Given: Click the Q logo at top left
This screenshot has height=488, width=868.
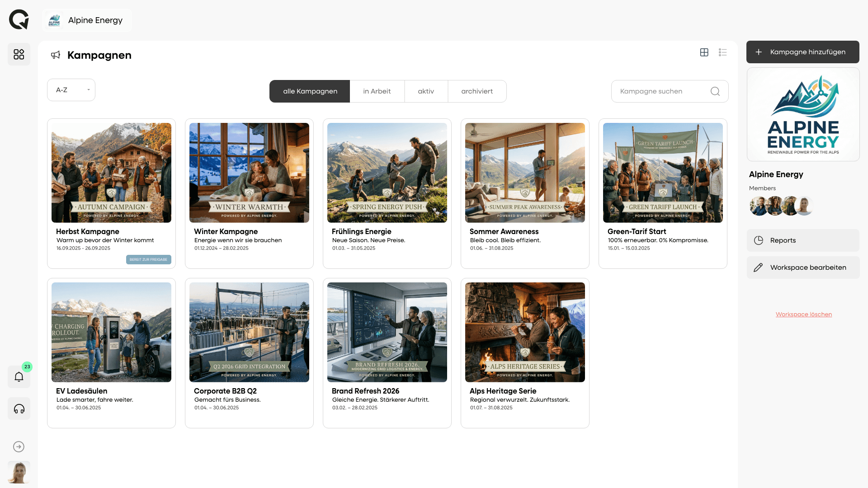Looking at the screenshot, I should (19, 20).
